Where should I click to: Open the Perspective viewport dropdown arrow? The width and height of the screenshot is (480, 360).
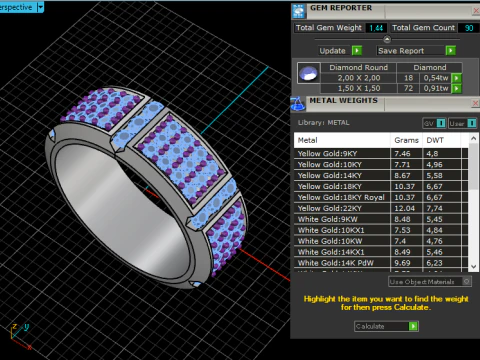click(40, 7)
